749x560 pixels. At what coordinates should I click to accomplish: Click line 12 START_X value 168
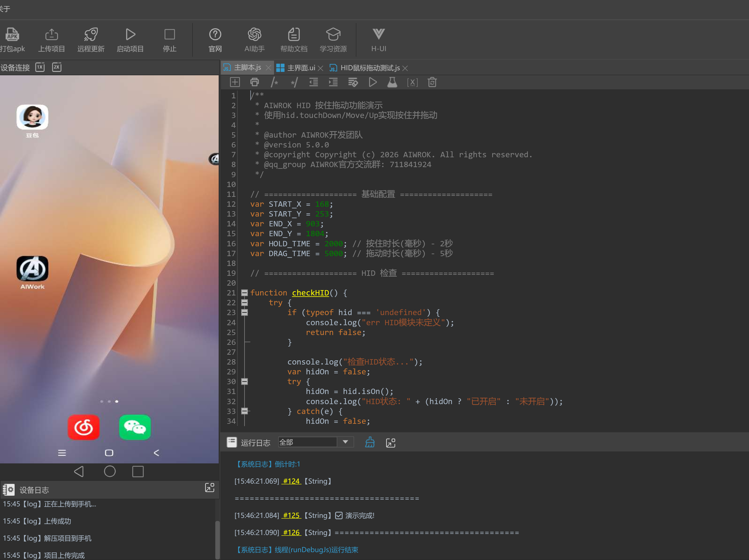click(x=322, y=204)
